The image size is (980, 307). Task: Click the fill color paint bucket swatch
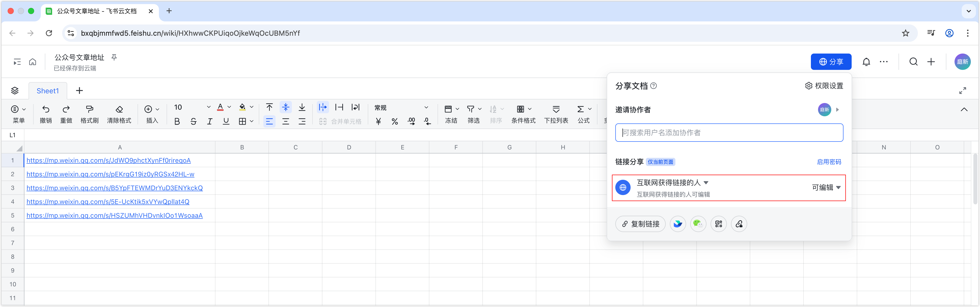tap(242, 108)
